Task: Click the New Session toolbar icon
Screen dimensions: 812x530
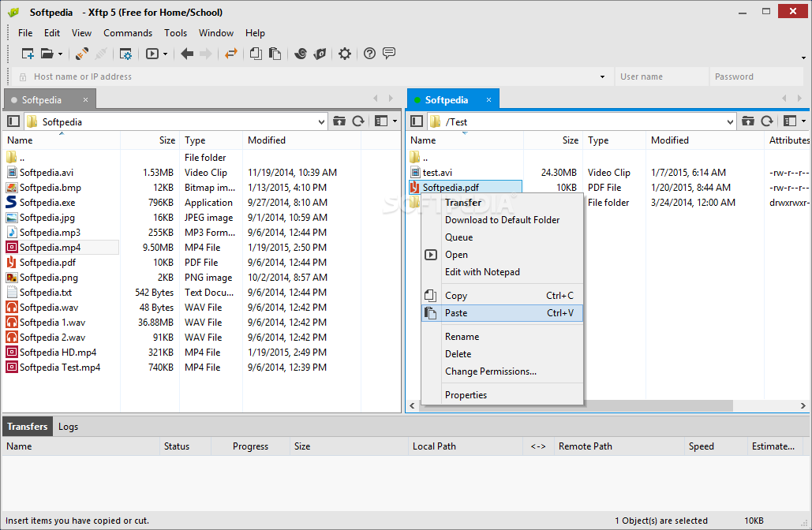Action: pyautogui.click(x=28, y=54)
